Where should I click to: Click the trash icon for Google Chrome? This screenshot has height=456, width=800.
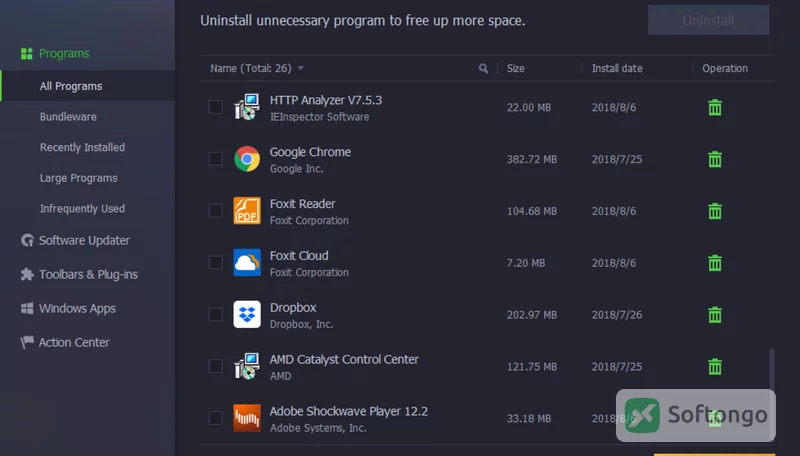pos(715,159)
